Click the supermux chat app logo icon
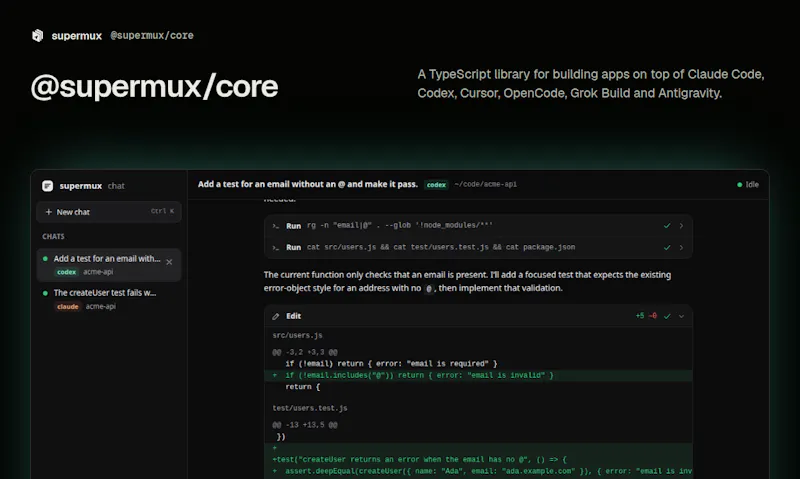Viewport: 800px width, 479px height. coord(47,186)
